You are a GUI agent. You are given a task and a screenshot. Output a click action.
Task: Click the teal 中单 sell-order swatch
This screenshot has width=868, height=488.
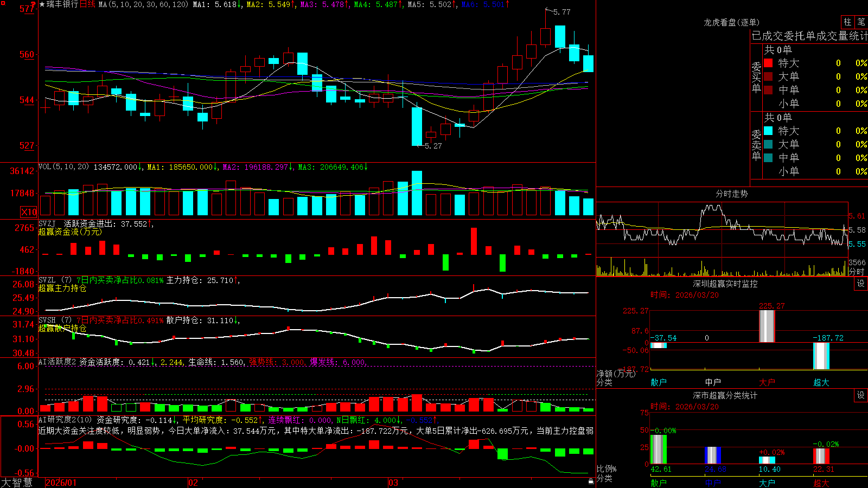[768, 157]
